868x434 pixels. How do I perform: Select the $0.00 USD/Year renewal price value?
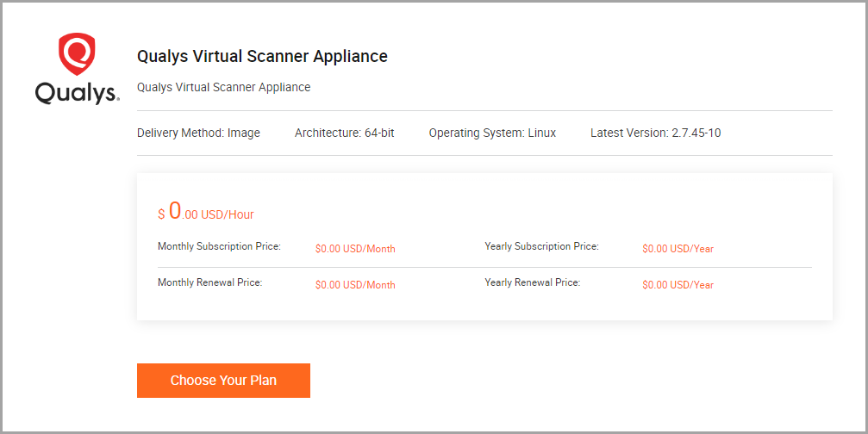pyautogui.click(x=678, y=285)
